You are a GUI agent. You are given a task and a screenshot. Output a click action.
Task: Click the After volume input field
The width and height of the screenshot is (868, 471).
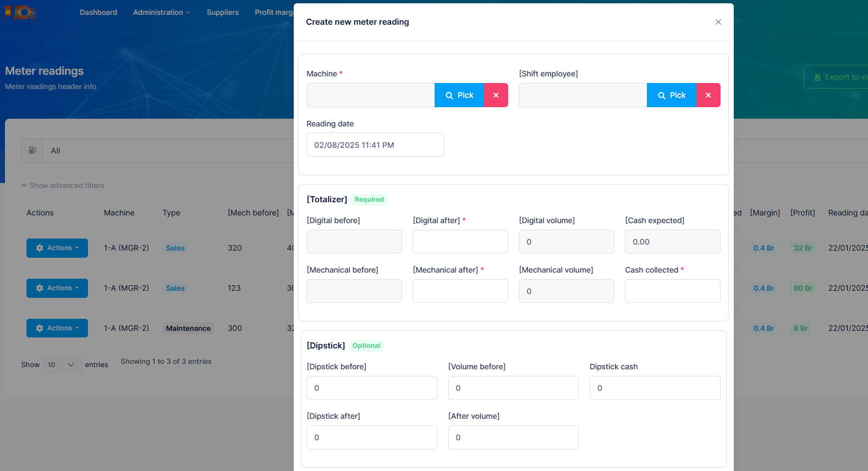[513, 437]
